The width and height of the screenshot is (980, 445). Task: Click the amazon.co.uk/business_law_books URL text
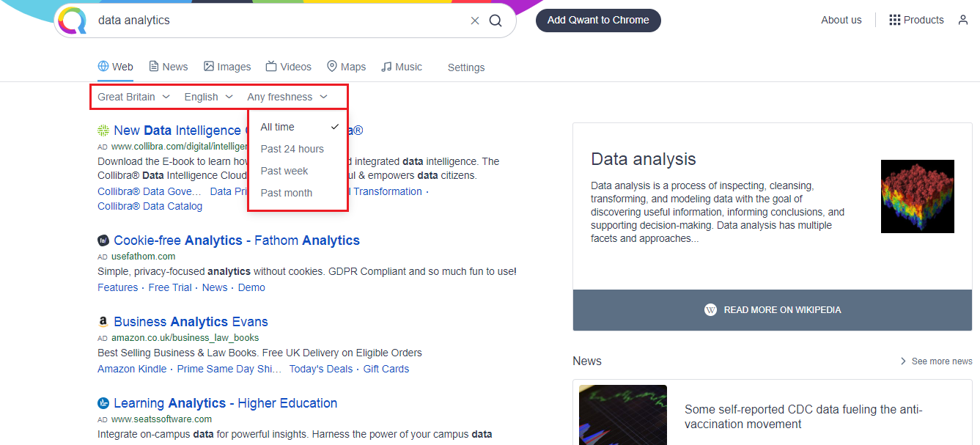[185, 338]
